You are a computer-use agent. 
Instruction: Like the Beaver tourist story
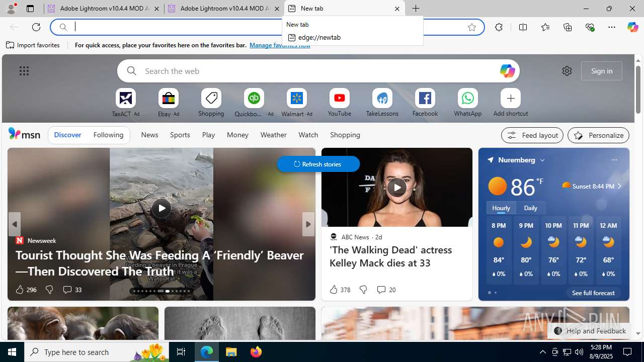(20, 290)
